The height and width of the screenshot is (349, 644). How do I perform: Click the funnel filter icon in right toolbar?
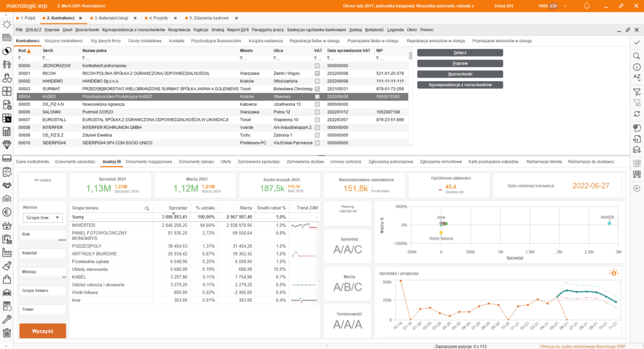636,92
